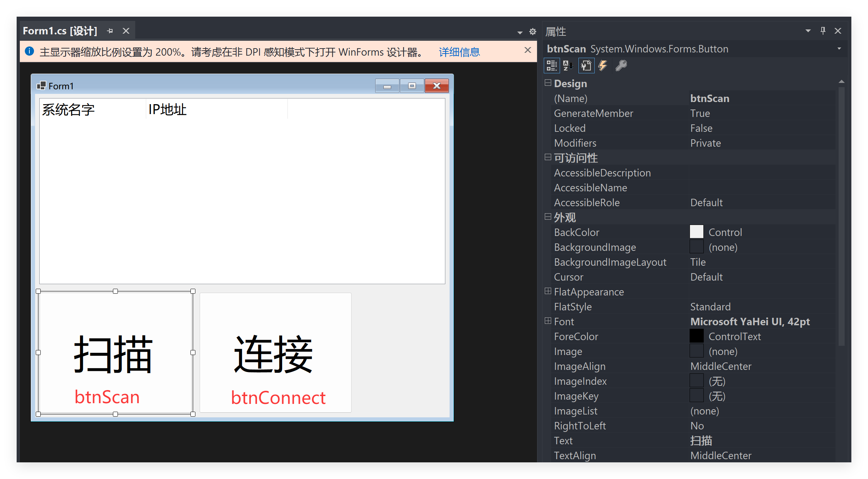868x479 pixels.
Task: Collapse the 可访问性 category
Action: [x=548, y=157]
